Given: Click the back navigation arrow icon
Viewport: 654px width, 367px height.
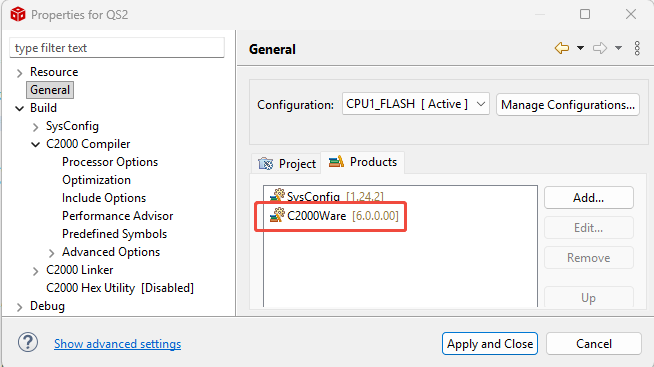Looking at the screenshot, I should coord(561,48).
